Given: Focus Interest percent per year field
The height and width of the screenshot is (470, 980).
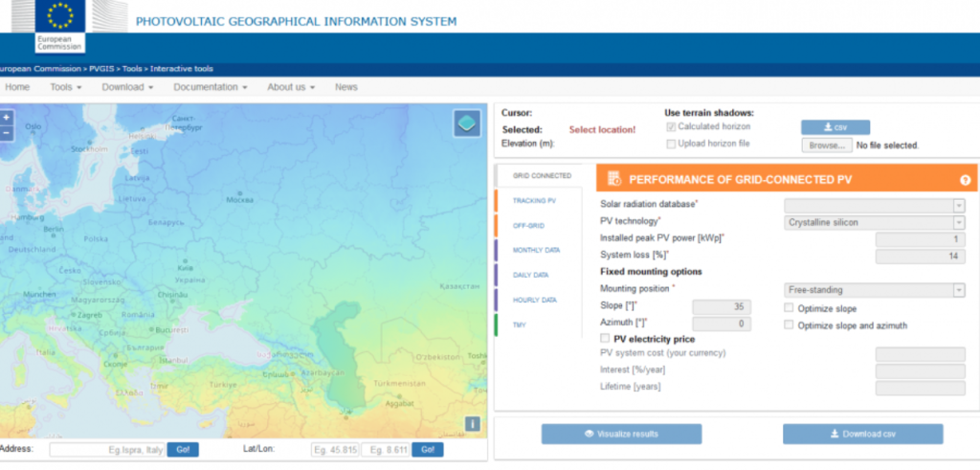Looking at the screenshot, I should pyautogui.click(x=920, y=371).
